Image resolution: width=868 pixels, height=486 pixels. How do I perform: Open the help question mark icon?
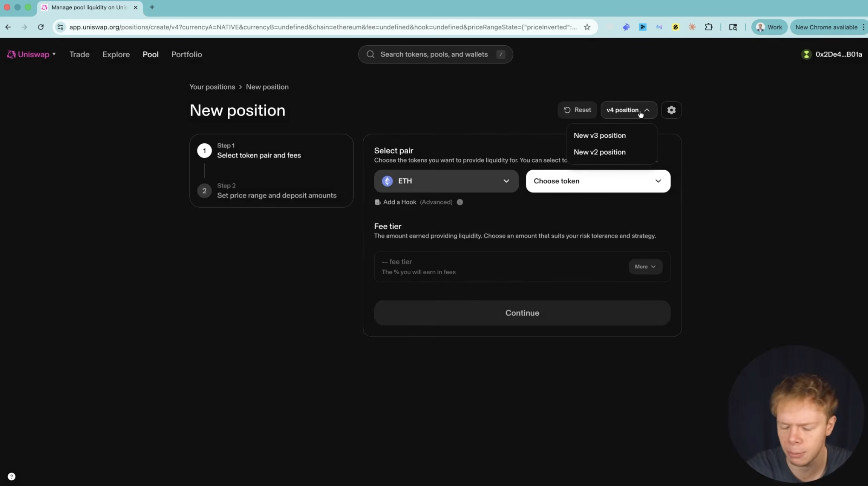(12, 477)
